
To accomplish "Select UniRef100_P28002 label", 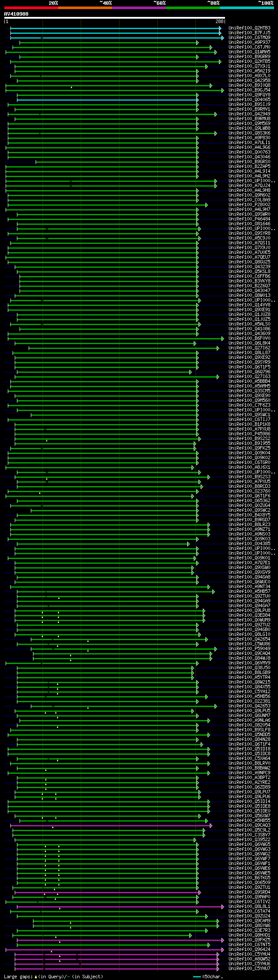I will 249,205.
